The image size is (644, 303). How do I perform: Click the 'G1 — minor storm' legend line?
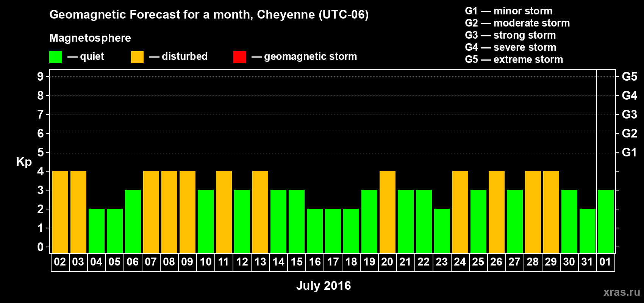coord(508,11)
